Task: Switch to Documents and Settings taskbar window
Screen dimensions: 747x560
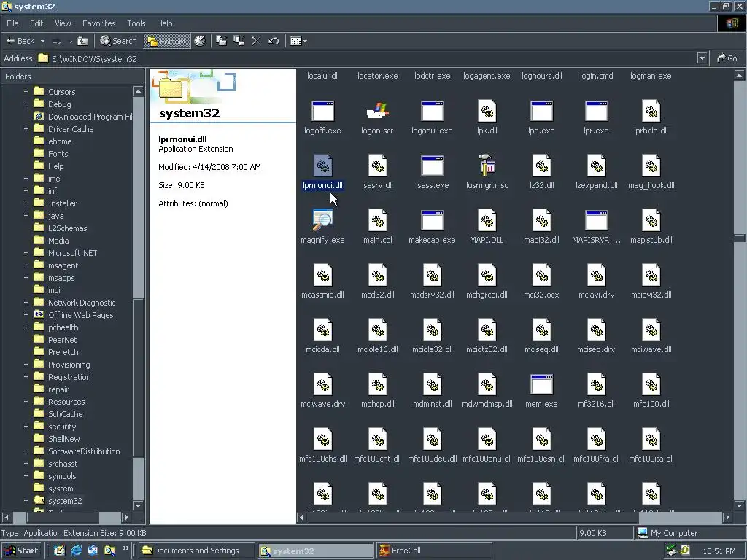Action: [196, 551]
